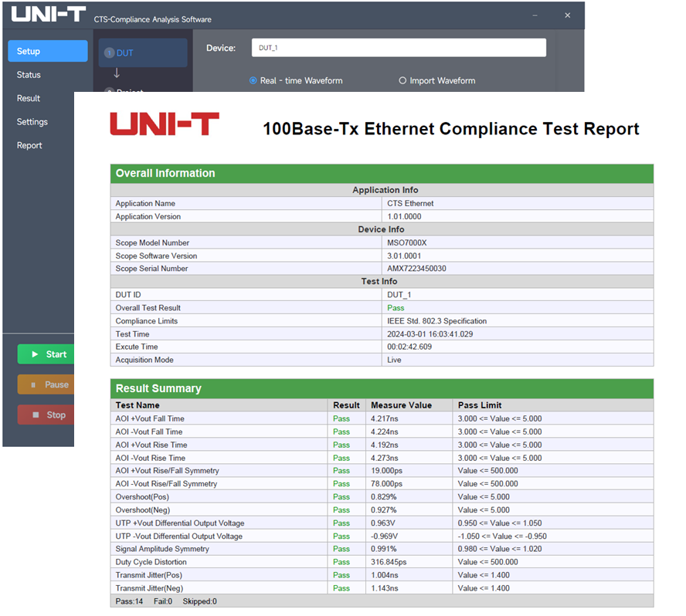
Task: Click the 'Result Summary' section header
Action: pos(382,388)
